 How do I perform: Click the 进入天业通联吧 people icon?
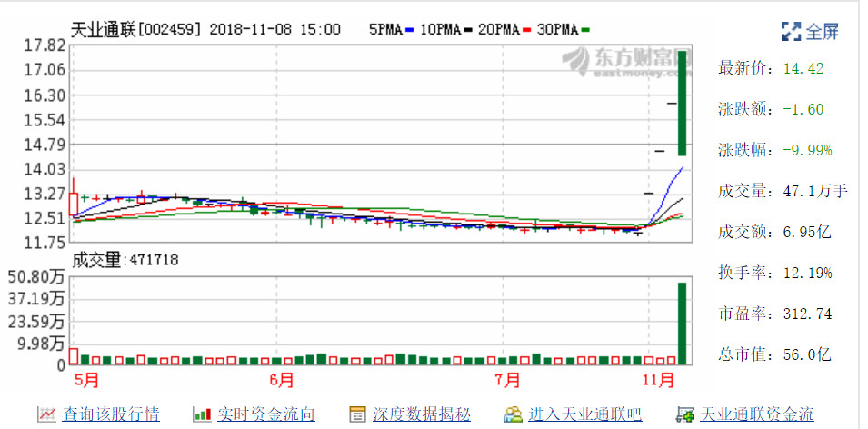point(513,414)
